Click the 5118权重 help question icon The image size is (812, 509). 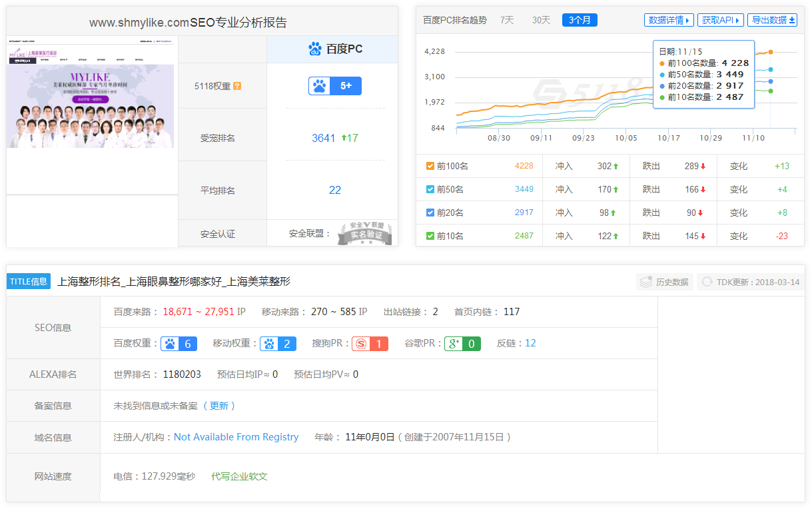(237, 86)
